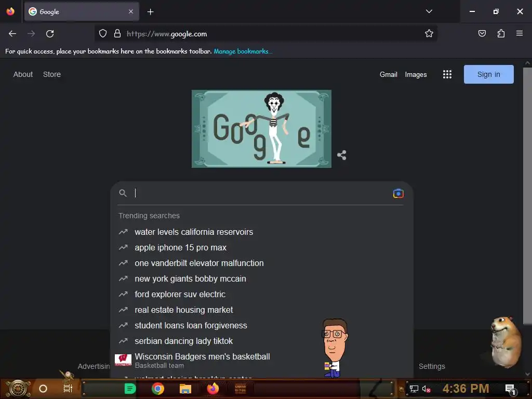Open tracking protection shield icon
This screenshot has height=399, width=532.
pyautogui.click(x=103, y=34)
